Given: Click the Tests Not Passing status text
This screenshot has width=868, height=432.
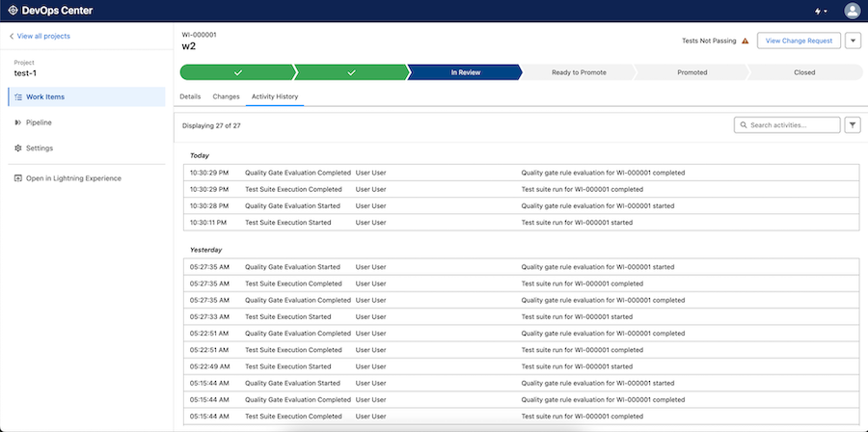Looking at the screenshot, I should click(709, 40).
